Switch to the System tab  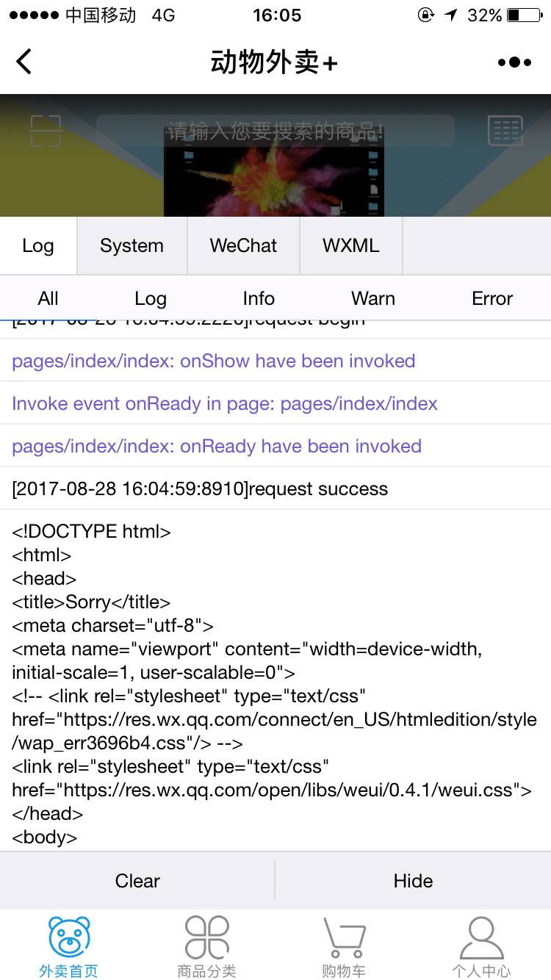[132, 245]
